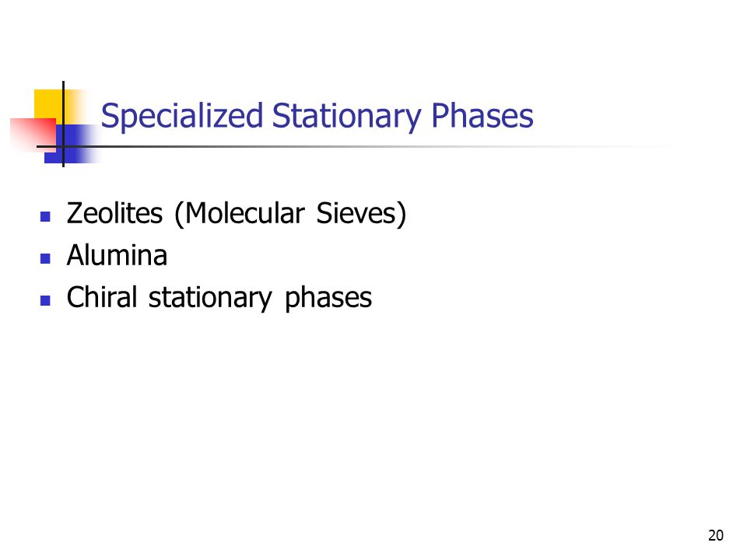Image resolution: width=747 pixels, height=560 pixels.
Task: Click the vertical black line in decoration
Action: tap(63, 124)
